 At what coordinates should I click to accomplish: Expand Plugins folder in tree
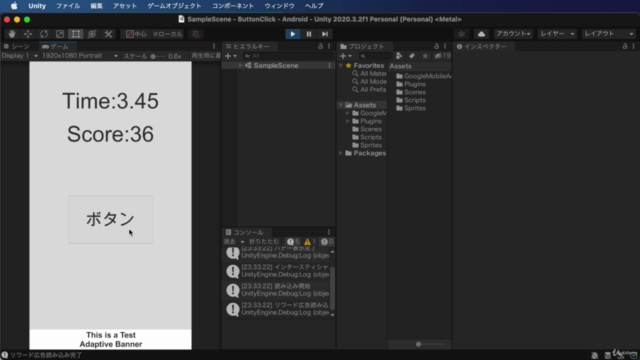click(x=348, y=121)
